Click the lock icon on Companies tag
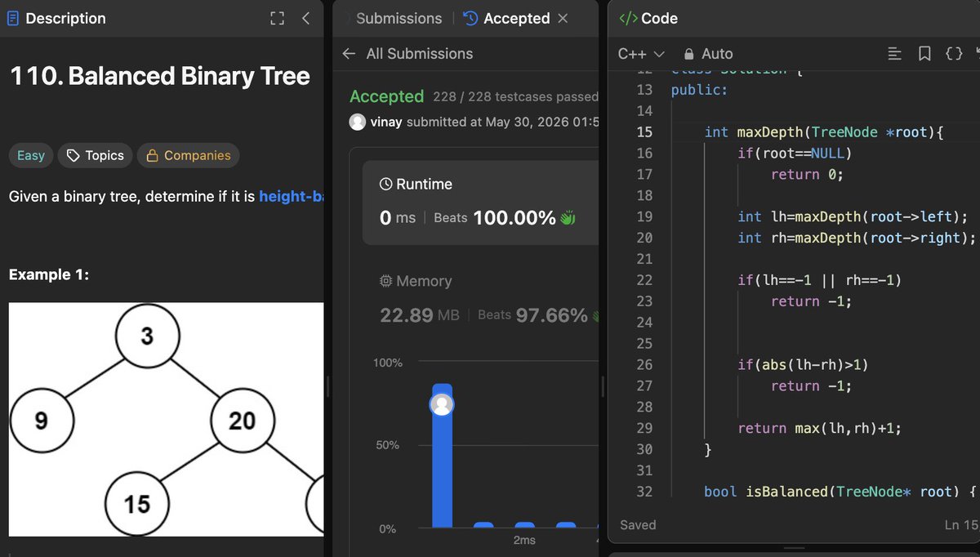This screenshot has width=980, height=557. click(152, 155)
